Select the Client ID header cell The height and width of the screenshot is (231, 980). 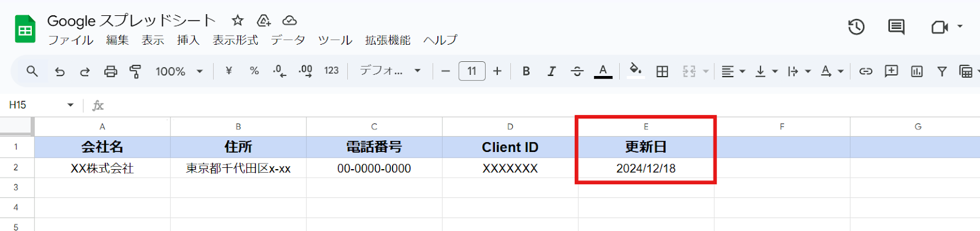point(510,147)
